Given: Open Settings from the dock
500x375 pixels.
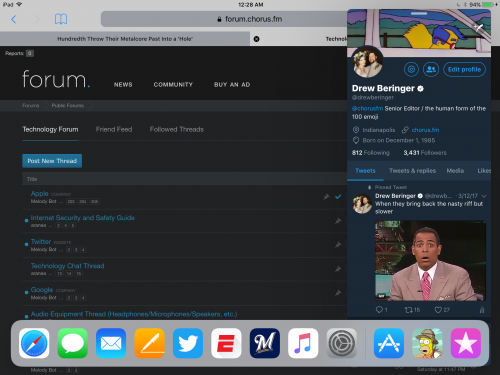Looking at the screenshot, I should [x=341, y=343].
